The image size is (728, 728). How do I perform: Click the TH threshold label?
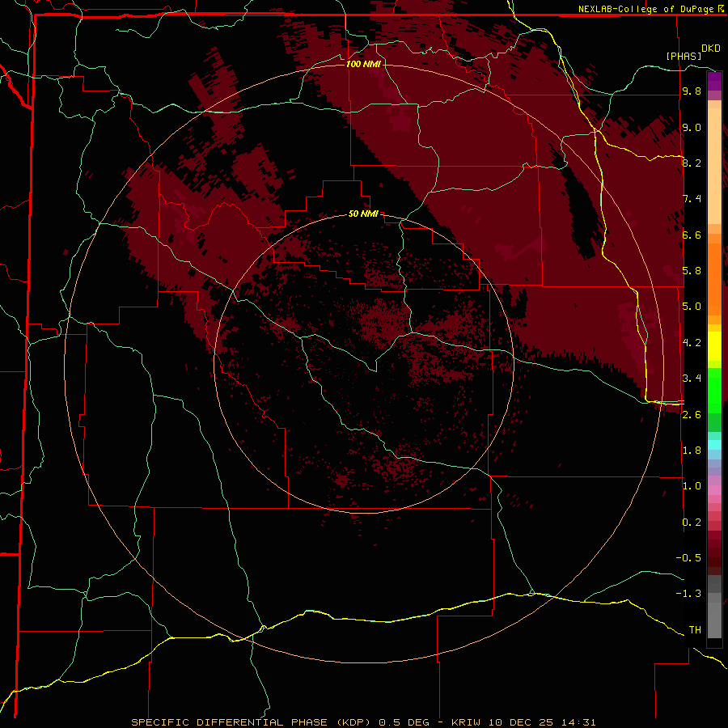[695, 630]
